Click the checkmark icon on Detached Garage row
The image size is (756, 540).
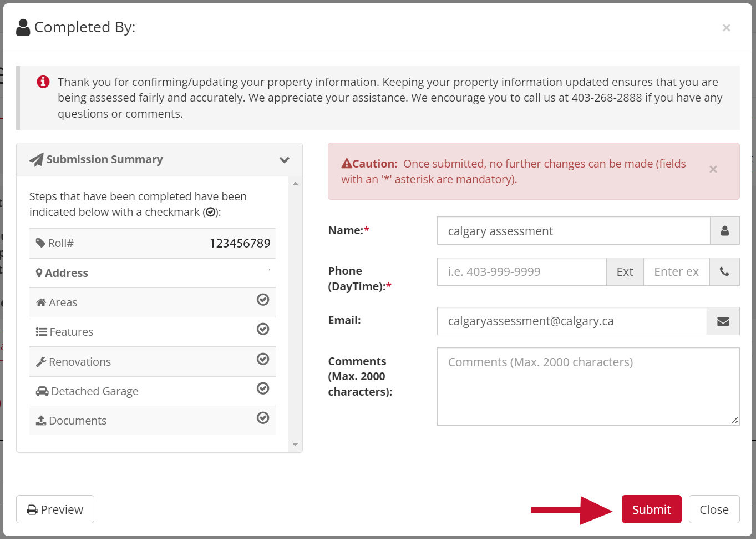point(263,388)
